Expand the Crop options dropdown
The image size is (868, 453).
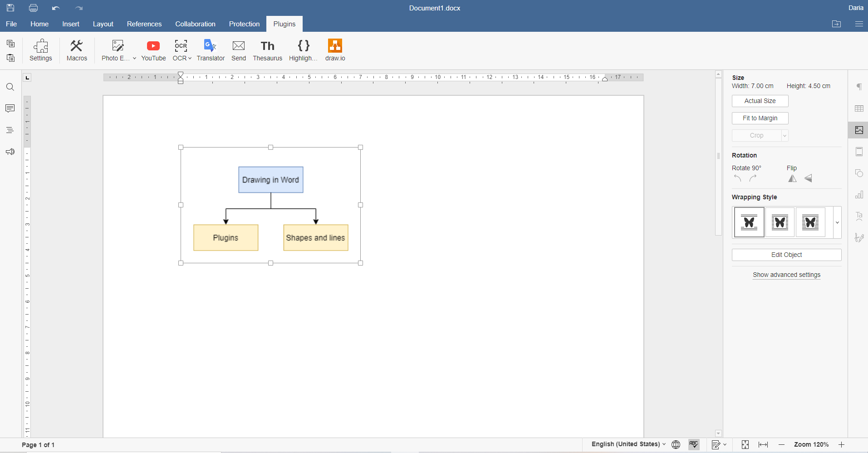tap(784, 135)
